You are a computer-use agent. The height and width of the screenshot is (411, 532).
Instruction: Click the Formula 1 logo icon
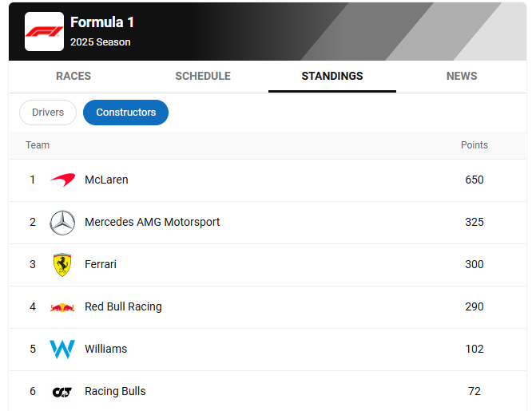pyautogui.click(x=44, y=32)
